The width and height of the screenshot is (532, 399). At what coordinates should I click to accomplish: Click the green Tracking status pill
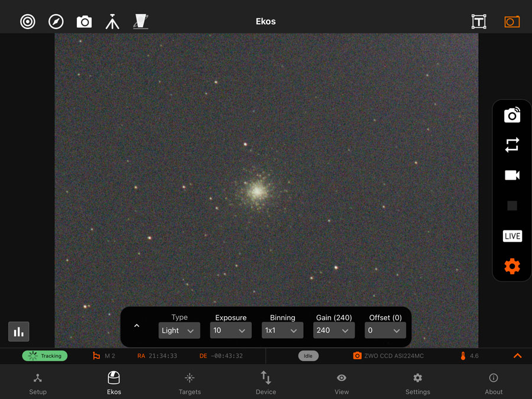pos(45,356)
